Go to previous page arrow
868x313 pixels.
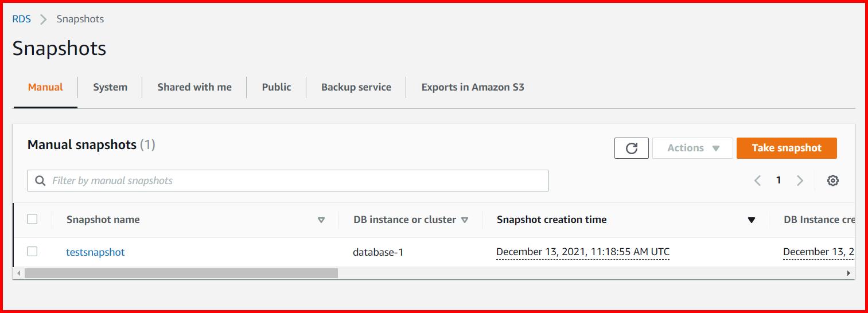click(757, 181)
